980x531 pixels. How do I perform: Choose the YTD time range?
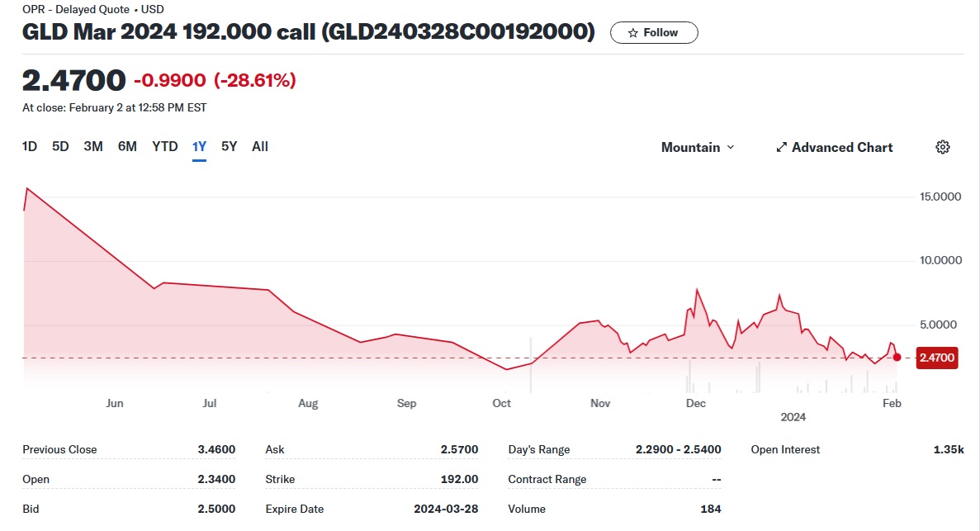(x=165, y=146)
